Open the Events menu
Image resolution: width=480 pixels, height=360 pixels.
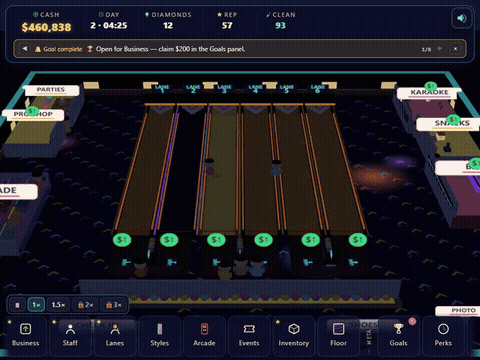click(249, 335)
